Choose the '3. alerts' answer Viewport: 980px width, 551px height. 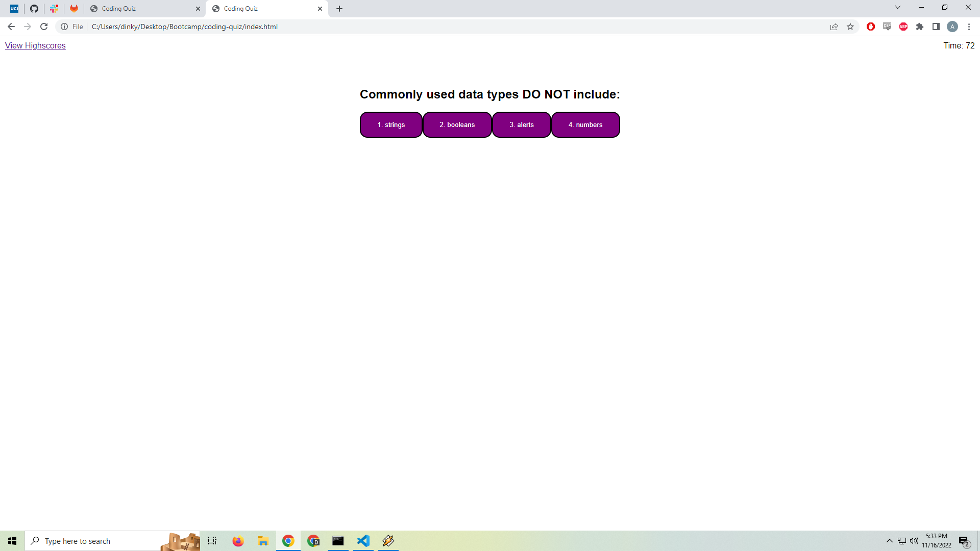(521, 125)
